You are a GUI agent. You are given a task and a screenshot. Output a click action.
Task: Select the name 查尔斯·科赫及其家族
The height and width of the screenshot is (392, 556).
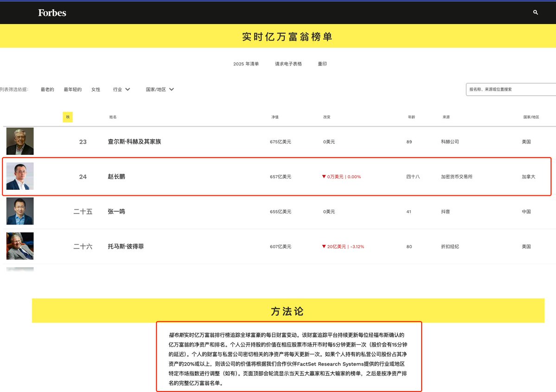pos(134,141)
